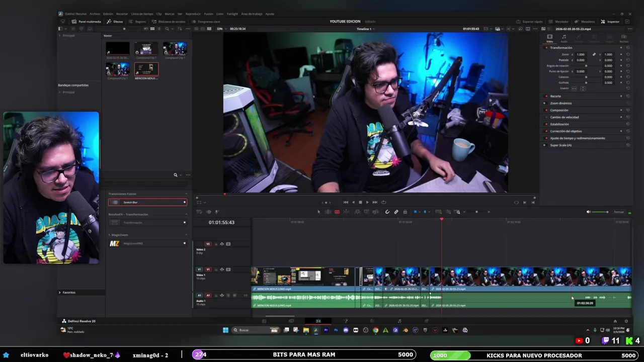Image resolution: width=644 pixels, height=362 pixels.
Task: Click horizontal flip icon beside Invertir
Action: coord(574,88)
